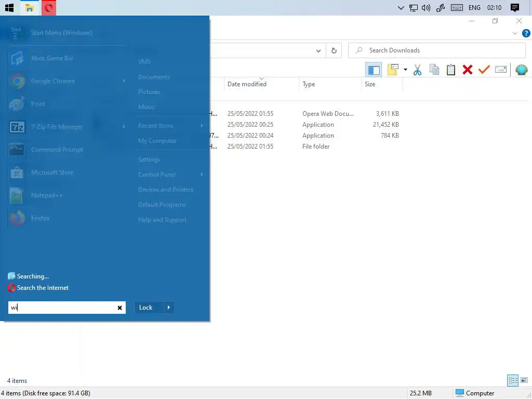The width and height of the screenshot is (532, 399).
Task: Click the red X Delete icon
Action: 468,70
